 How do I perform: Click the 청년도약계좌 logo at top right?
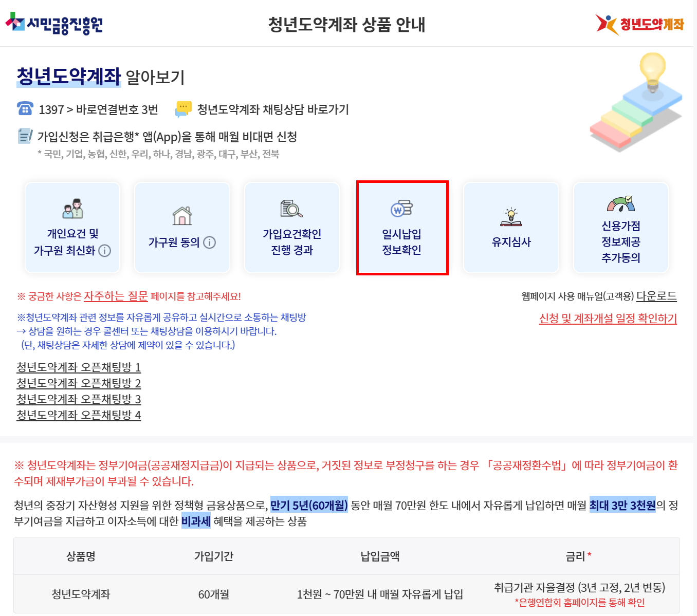[x=640, y=24]
